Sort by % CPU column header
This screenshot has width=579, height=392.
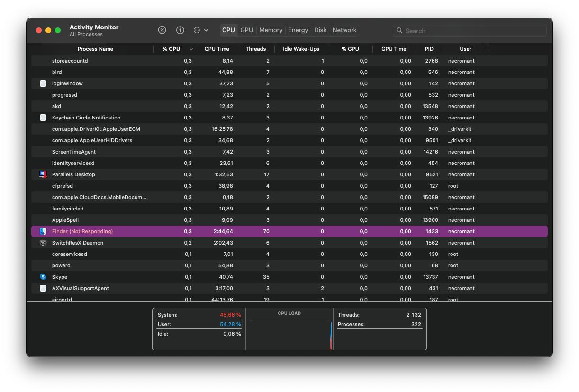(x=171, y=49)
